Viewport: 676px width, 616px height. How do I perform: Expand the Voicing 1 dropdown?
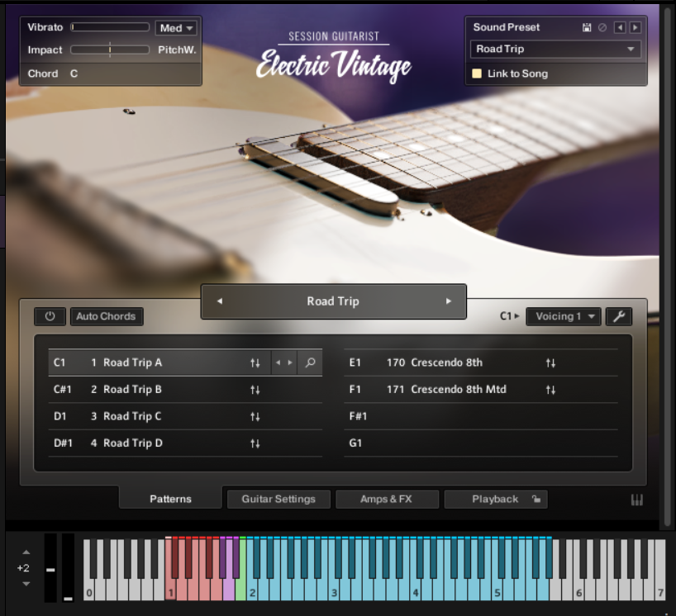point(564,316)
